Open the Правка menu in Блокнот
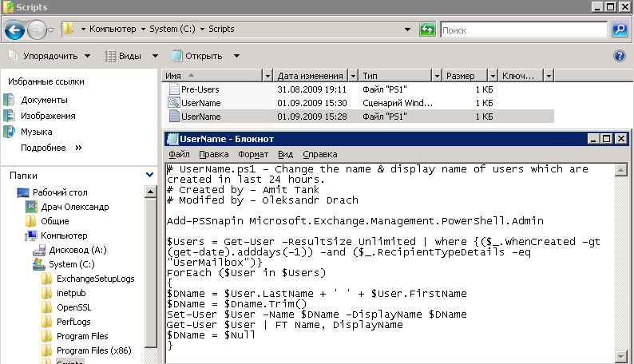 (x=213, y=154)
